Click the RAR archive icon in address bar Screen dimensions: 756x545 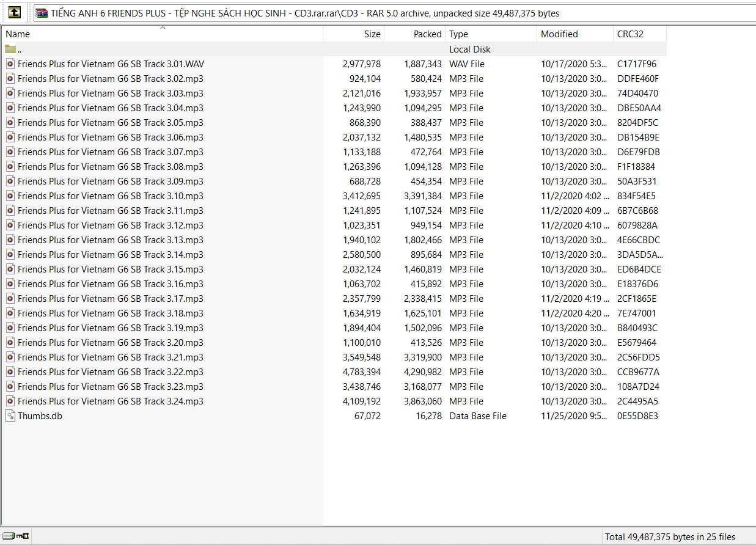pyautogui.click(x=42, y=13)
